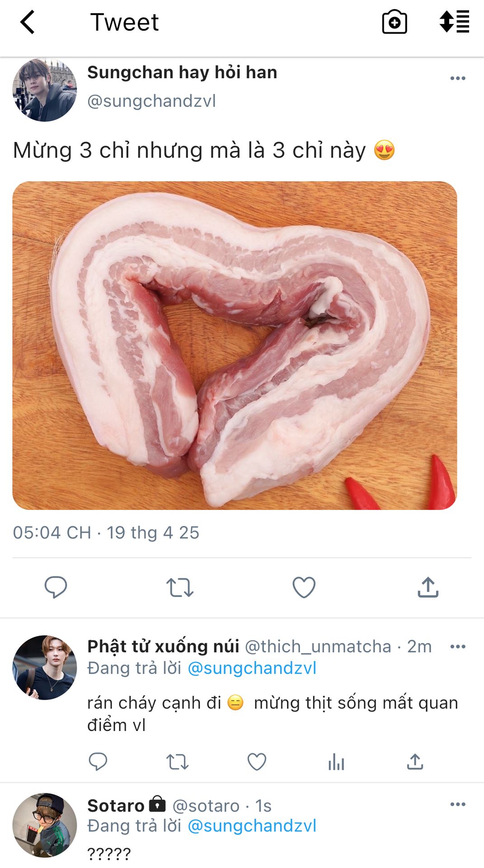
Task: Go back using the header arrow
Action: 28,22
